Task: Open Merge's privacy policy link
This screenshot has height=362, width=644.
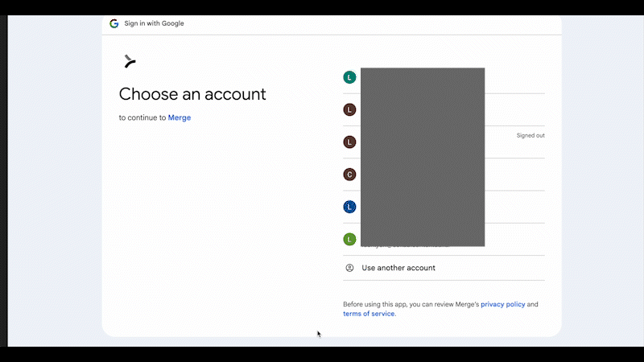Action: (502, 304)
